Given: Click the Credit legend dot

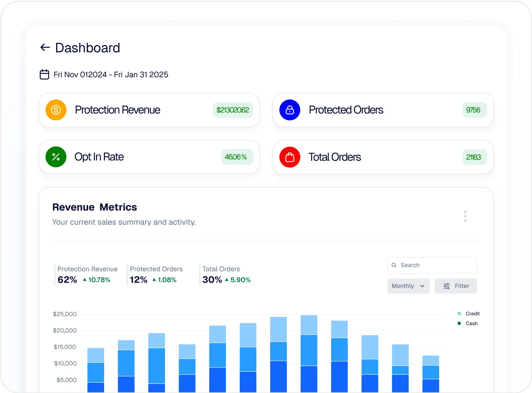Looking at the screenshot, I should click(x=459, y=314).
